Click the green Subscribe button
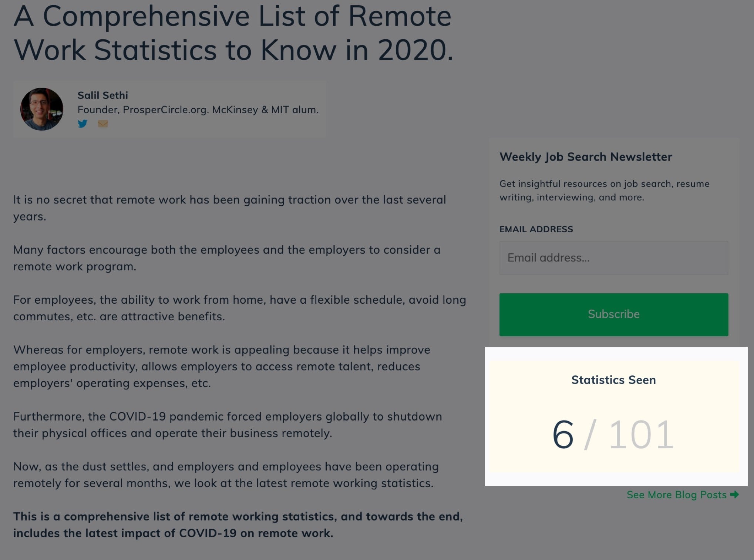This screenshot has height=560, width=754. click(x=614, y=314)
